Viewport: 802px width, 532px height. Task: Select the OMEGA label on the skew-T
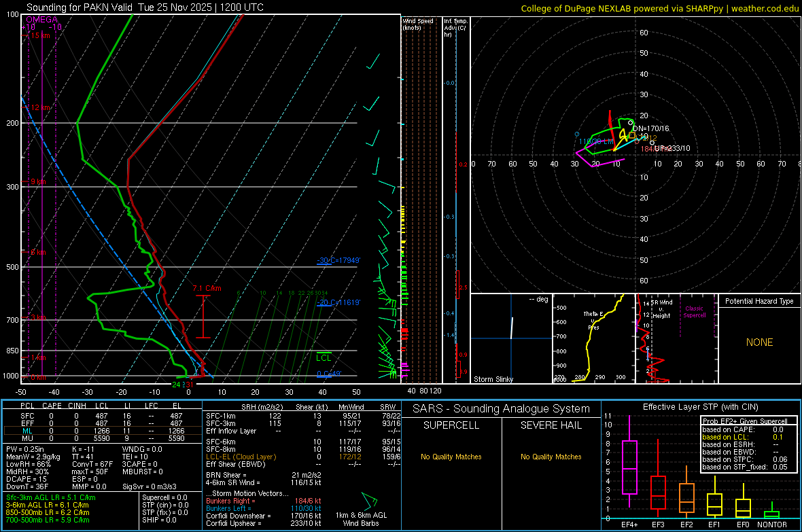pyautogui.click(x=42, y=20)
